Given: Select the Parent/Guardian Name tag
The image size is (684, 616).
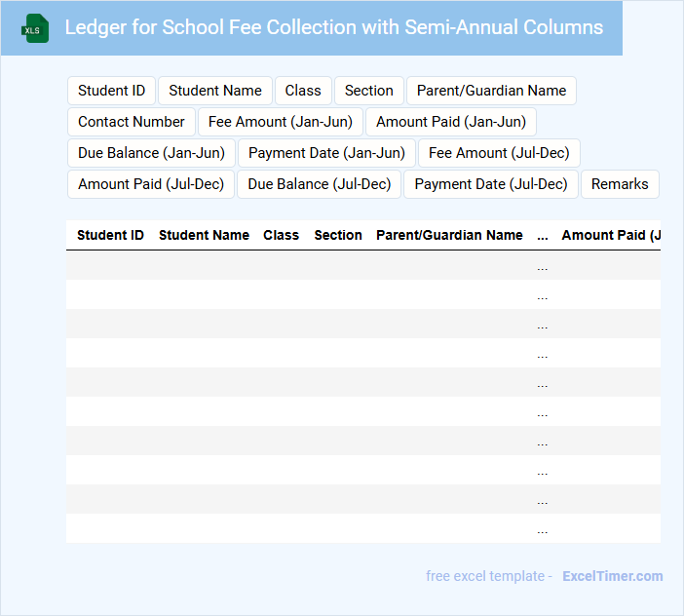Looking at the screenshot, I should coord(491,91).
